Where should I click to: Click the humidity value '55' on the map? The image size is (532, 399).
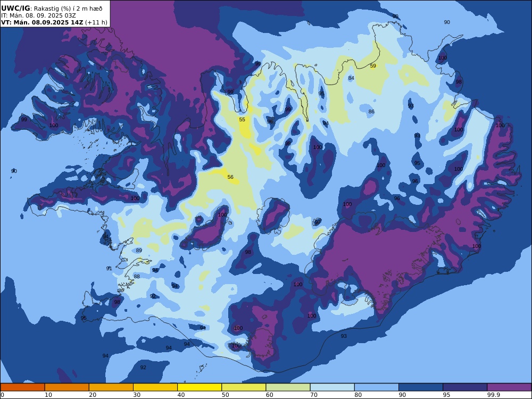click(x=242, y=119)
